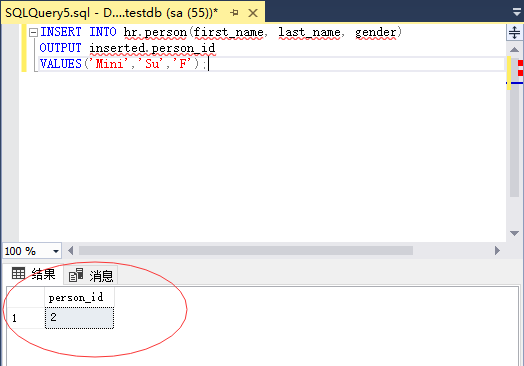Pin the SQLQuery5.sql tab

[x=234, y=13]
